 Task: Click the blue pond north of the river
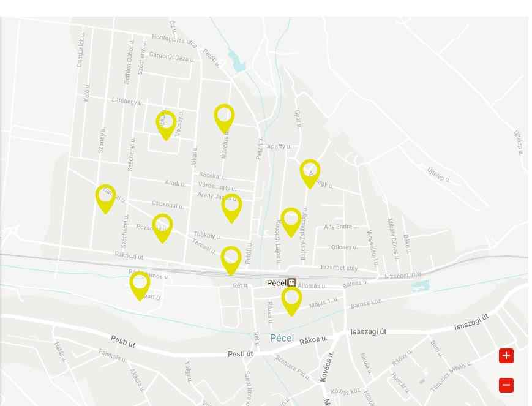[x=236, y=61]
